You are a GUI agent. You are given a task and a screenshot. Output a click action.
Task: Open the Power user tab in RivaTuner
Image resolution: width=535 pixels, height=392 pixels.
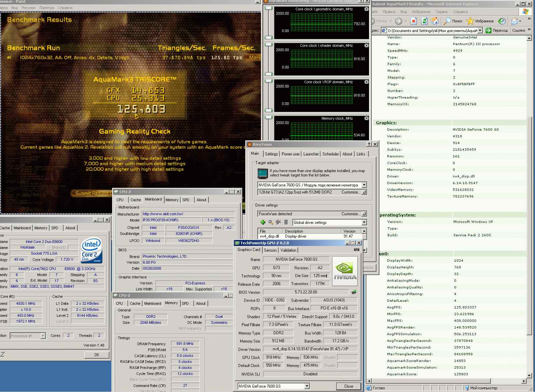(290, 154)
